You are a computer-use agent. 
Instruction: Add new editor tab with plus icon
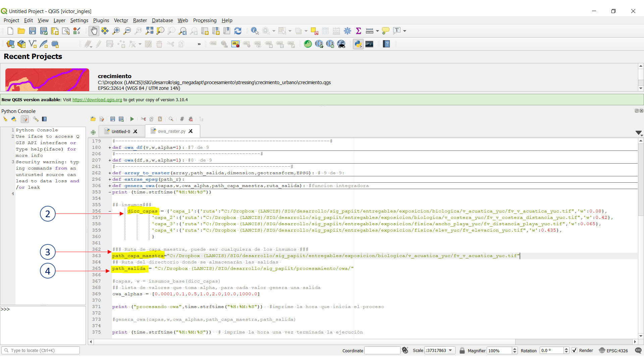pyautogui.click(x=93, y=132)
